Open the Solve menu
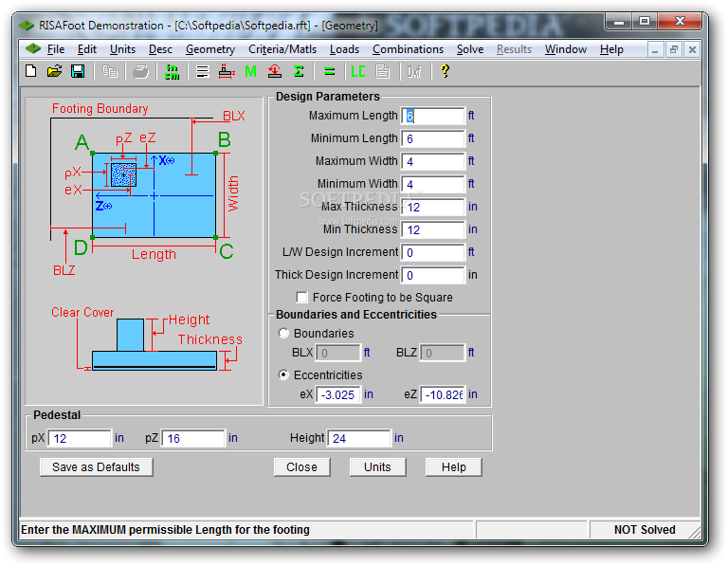The image size is (728, 566). point(470,49)
